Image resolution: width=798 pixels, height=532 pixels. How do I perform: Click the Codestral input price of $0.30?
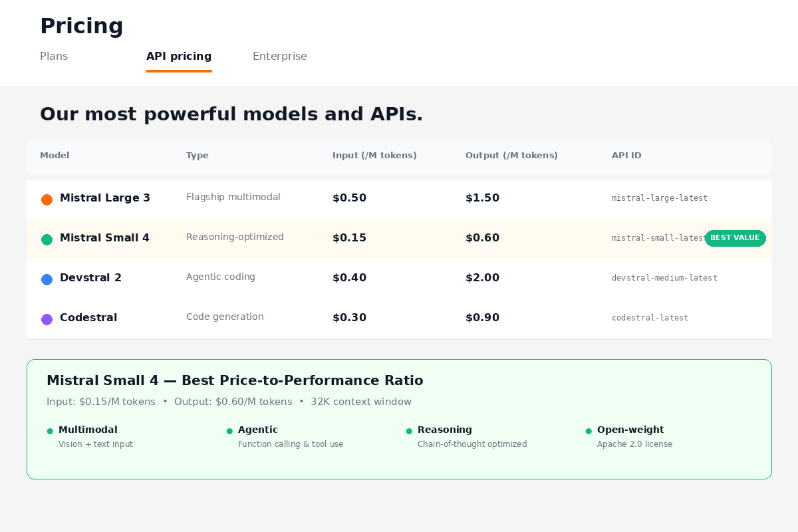click(x=349, y=317)
